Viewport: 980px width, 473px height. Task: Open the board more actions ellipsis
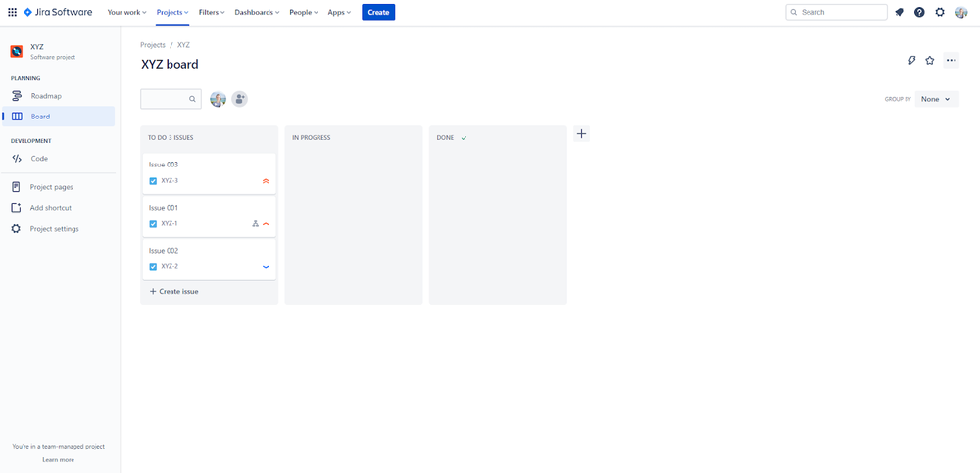click(952, 60)
